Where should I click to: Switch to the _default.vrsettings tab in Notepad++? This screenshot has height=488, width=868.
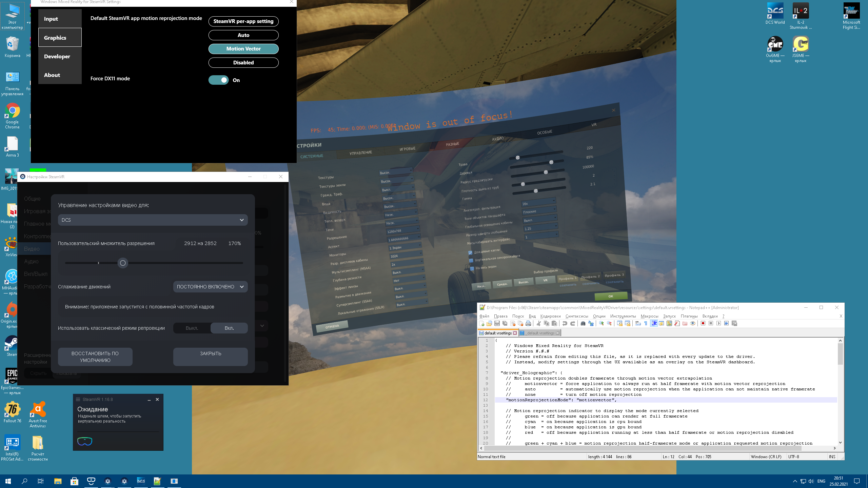click(540, 333)
